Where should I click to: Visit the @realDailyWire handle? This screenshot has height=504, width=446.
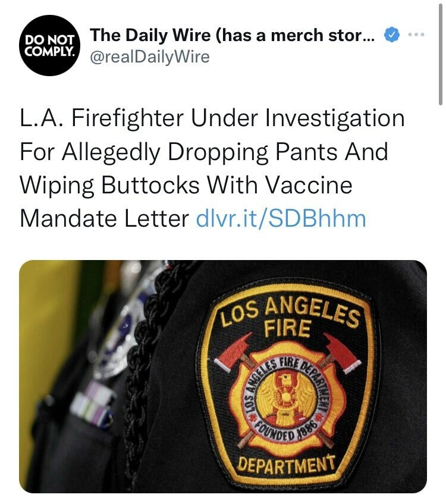pyautogui.click(x=150, y=57)
